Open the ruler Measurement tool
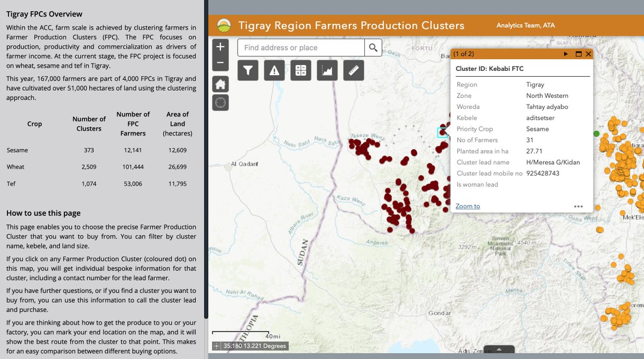Viewport: 644px width, 359px height. 353,70
